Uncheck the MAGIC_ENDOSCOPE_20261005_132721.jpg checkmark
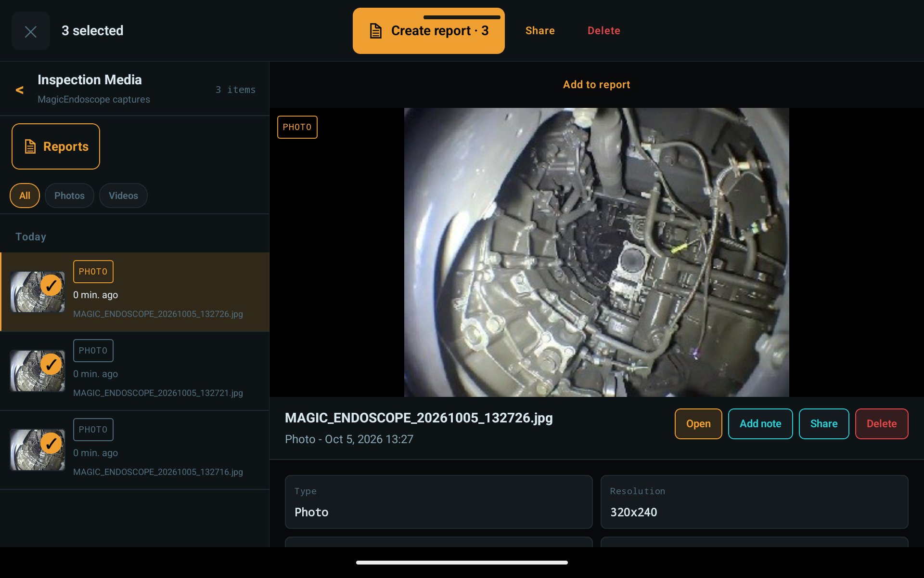The image size is (924, 578). 51,365
